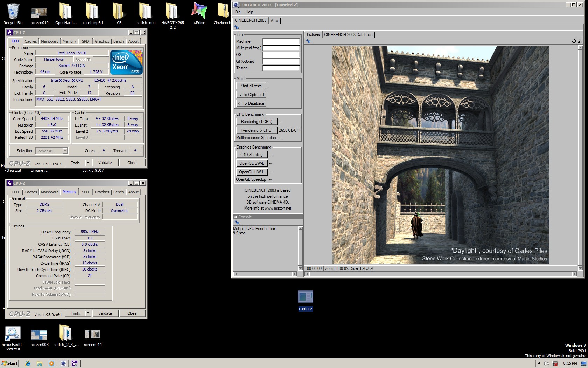
Task: Click the pin icon below CINEBENCH 2003 tab
Action: (x=237, y=27)
